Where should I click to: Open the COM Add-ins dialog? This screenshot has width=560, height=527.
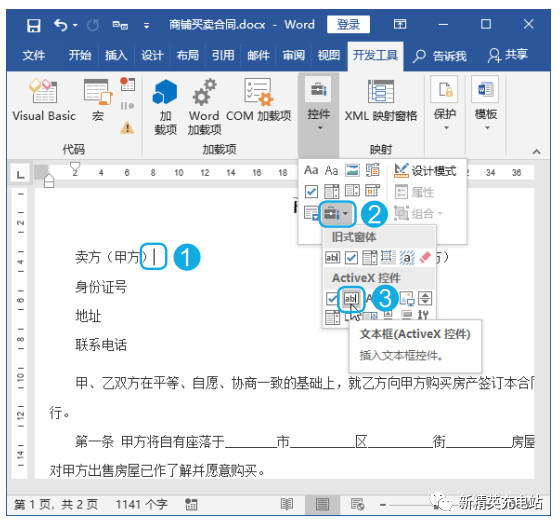point(258,101)
